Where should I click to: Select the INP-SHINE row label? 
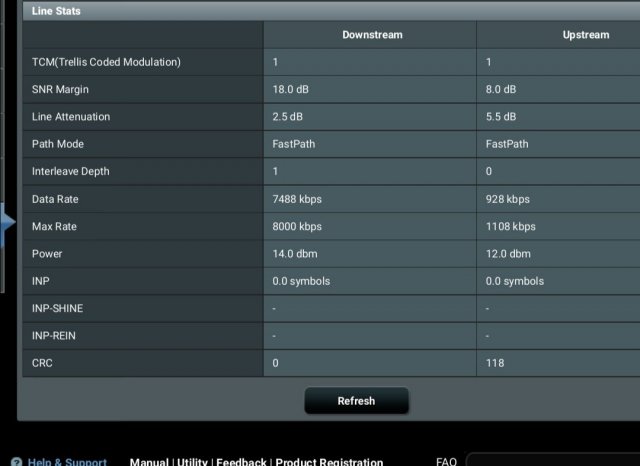pos(57,308)
